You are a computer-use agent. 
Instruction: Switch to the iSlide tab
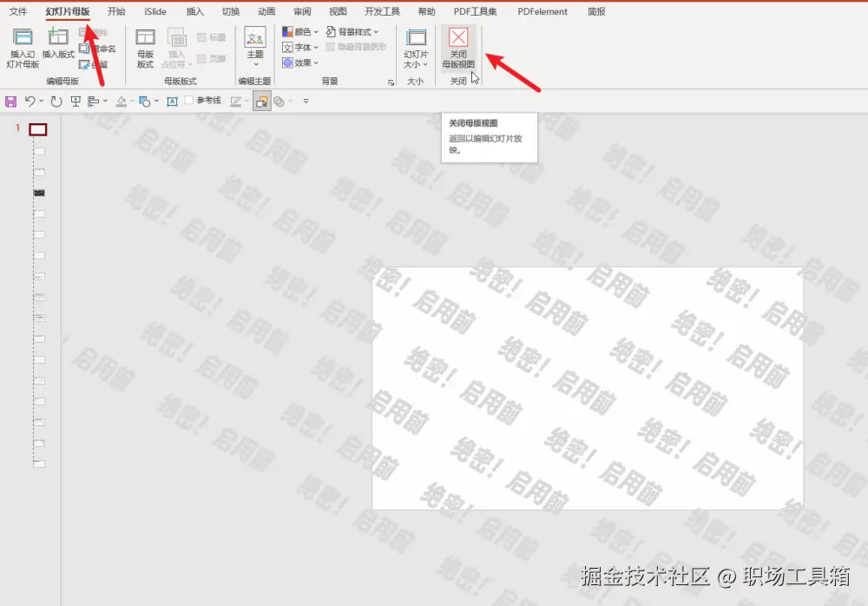[155, 11]
